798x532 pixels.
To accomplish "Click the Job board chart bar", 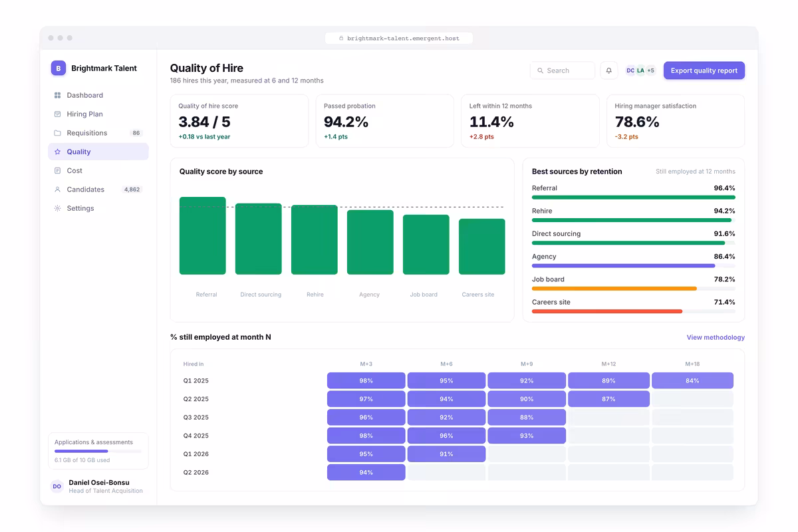I will 426,245.
